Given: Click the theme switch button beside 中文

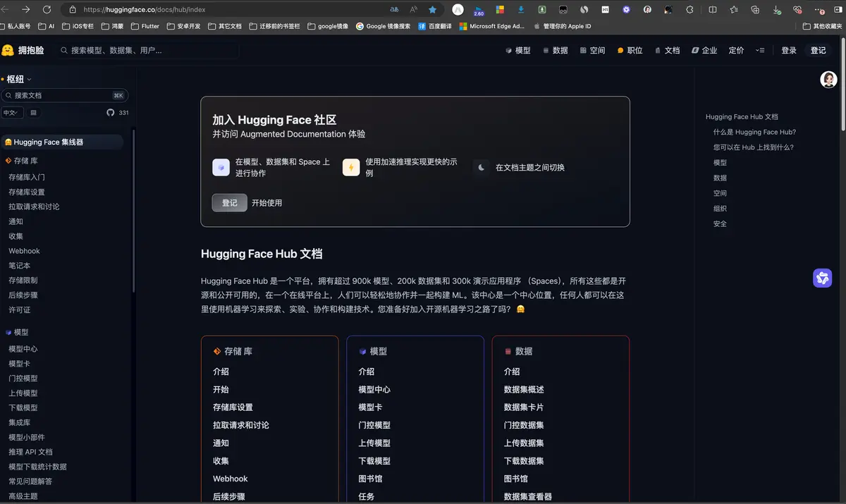Looking at the screenshot, I should click(x=33, y=113).
